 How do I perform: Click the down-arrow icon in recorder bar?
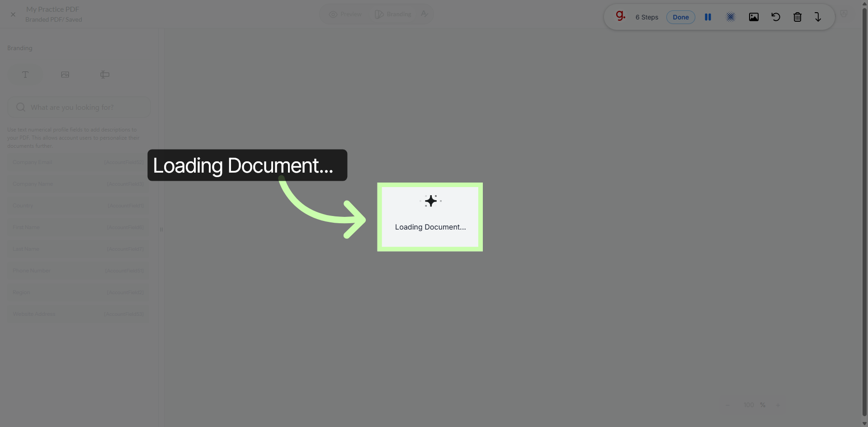818,17
